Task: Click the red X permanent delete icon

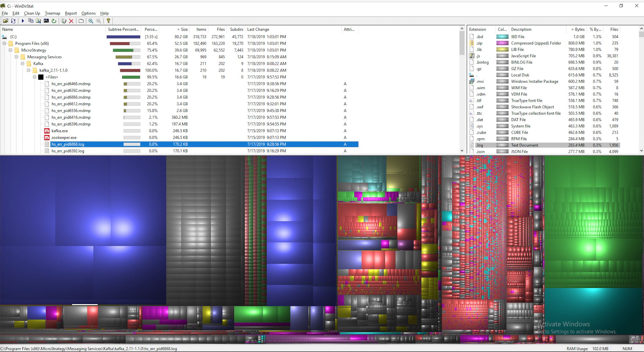Action: pyautogui.click(x=71, y=21)
